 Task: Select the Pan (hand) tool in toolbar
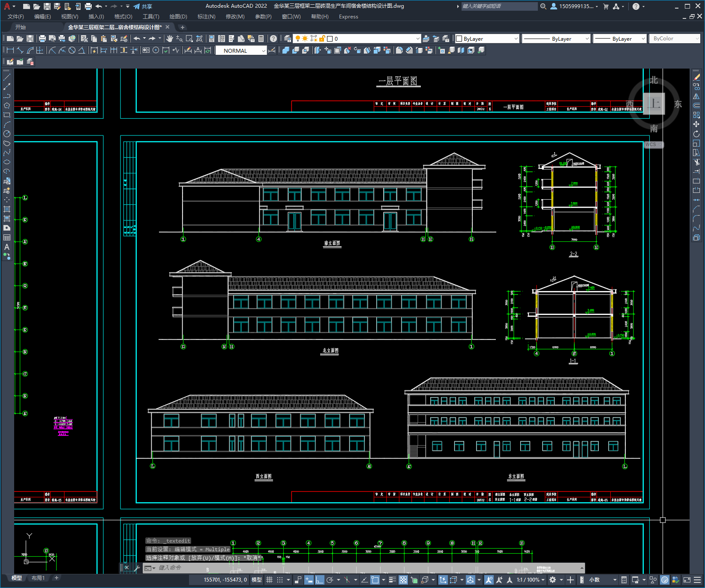170,39
